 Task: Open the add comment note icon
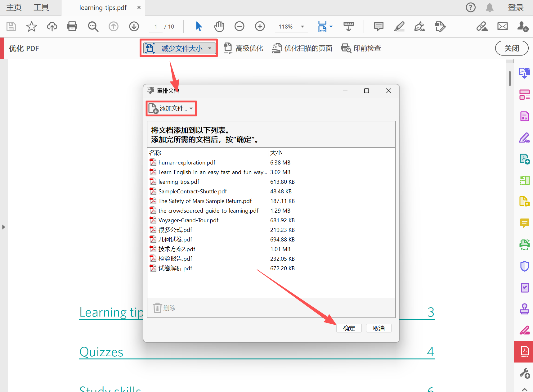click(x=378, y=26)
